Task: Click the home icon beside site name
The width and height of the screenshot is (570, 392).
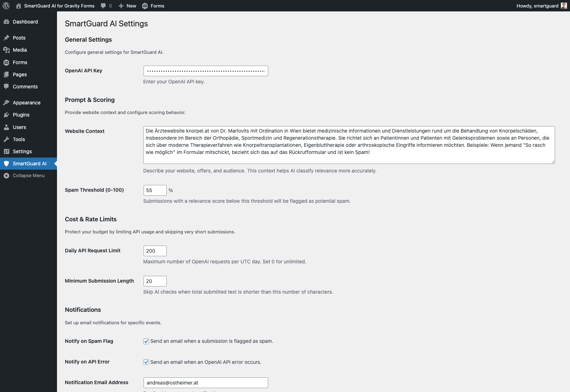Action: 19,6
